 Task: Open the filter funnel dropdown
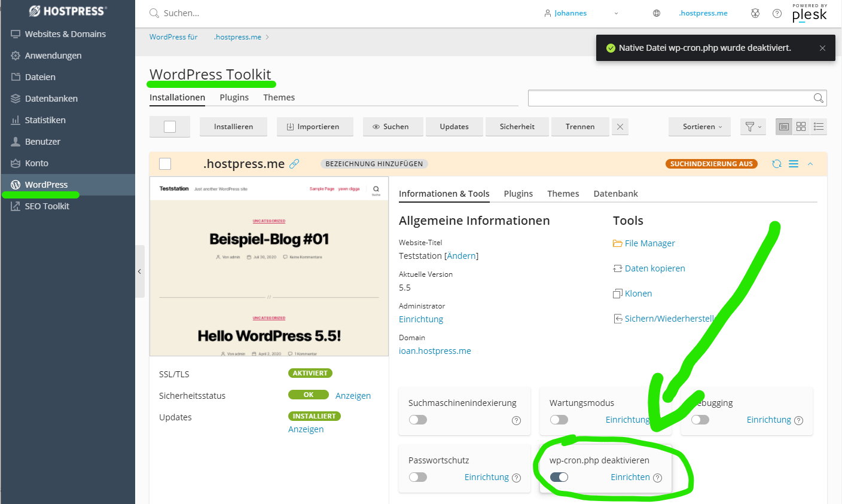coord(753,127)
